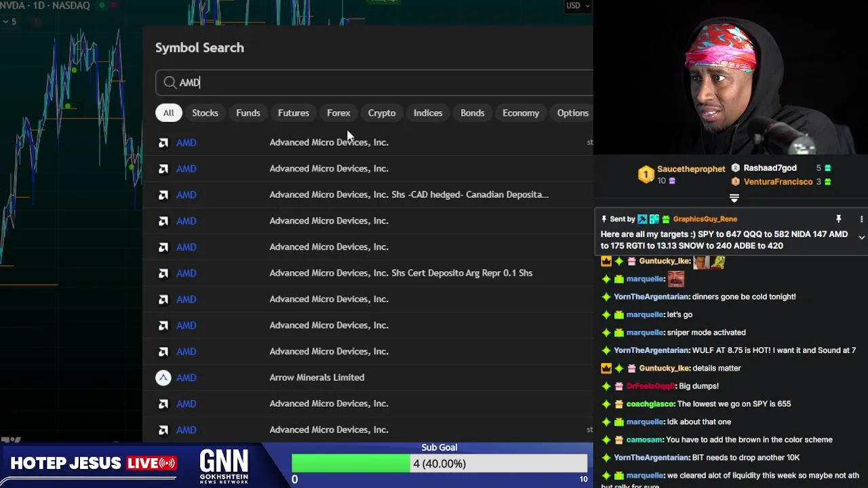Switch to the Crypto filter tab
868x488 pixels.
coord(382,113)
